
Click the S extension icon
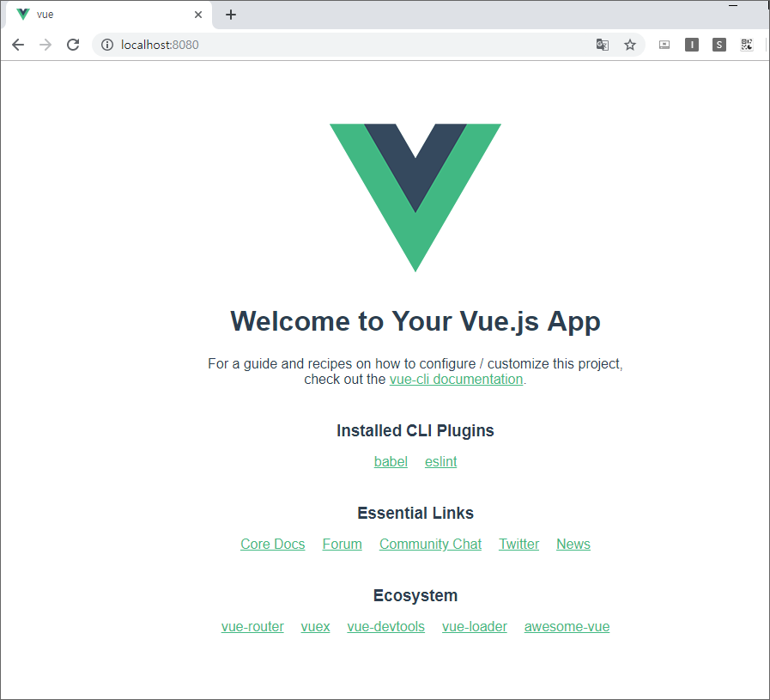719,45
